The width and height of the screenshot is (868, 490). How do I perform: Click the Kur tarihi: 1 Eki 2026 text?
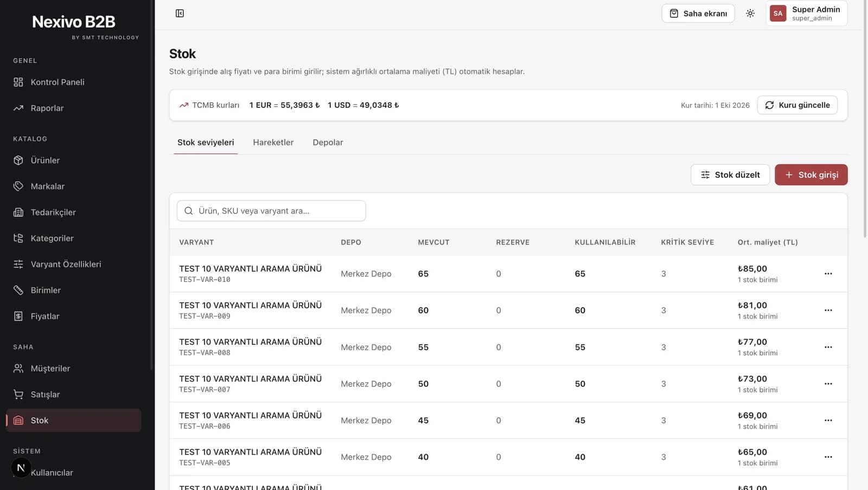tap(715, 105)
